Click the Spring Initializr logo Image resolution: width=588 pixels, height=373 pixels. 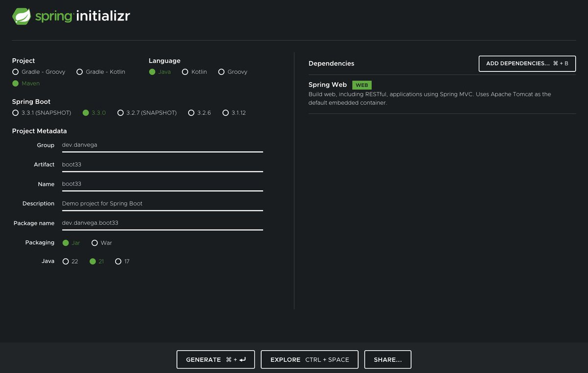tap(71, 16)
